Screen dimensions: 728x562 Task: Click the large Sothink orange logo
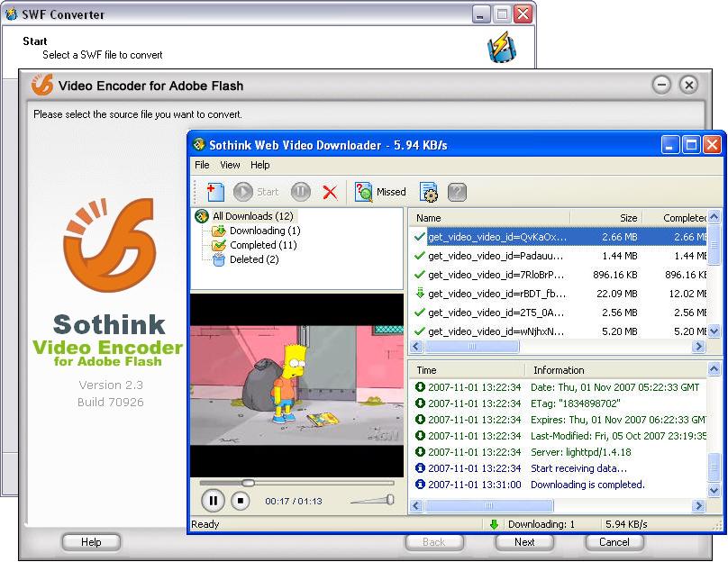[x=109, y=245]
